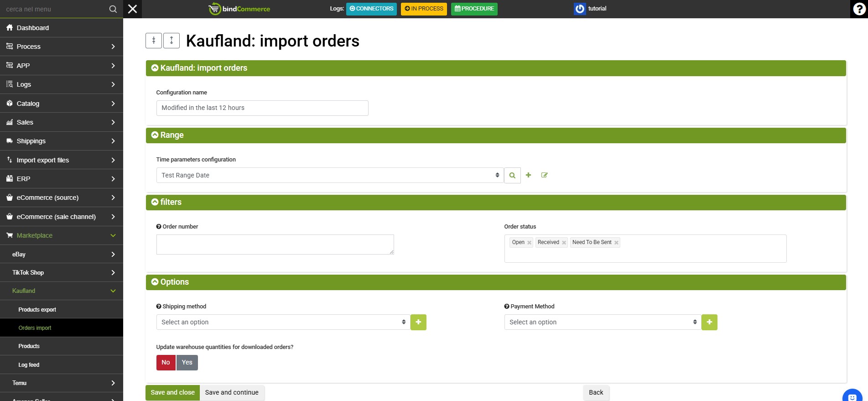
Task: Open Kaufland Products export
Action: click(x=62, y=309)
